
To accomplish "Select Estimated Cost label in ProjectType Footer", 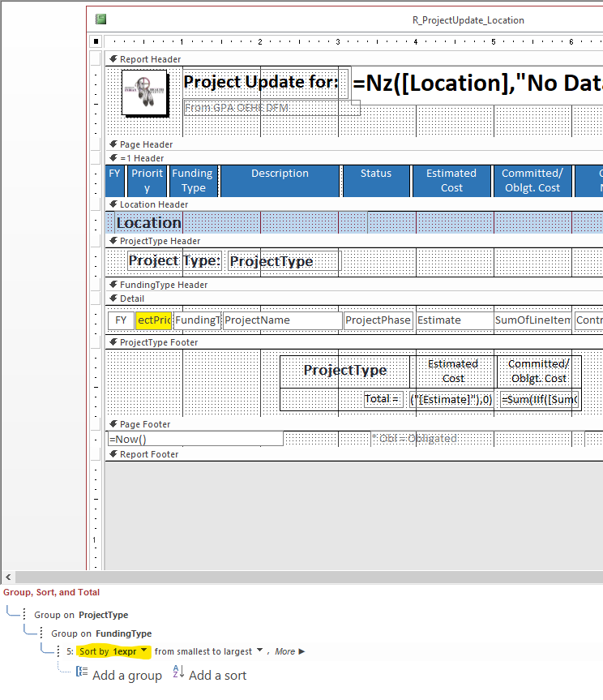I will (453, 371).
